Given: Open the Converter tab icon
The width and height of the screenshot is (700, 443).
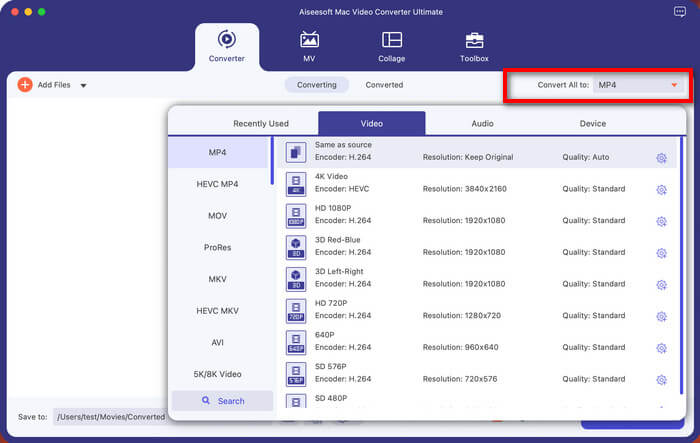Looking at the screenshot, I should coord(227,39).
